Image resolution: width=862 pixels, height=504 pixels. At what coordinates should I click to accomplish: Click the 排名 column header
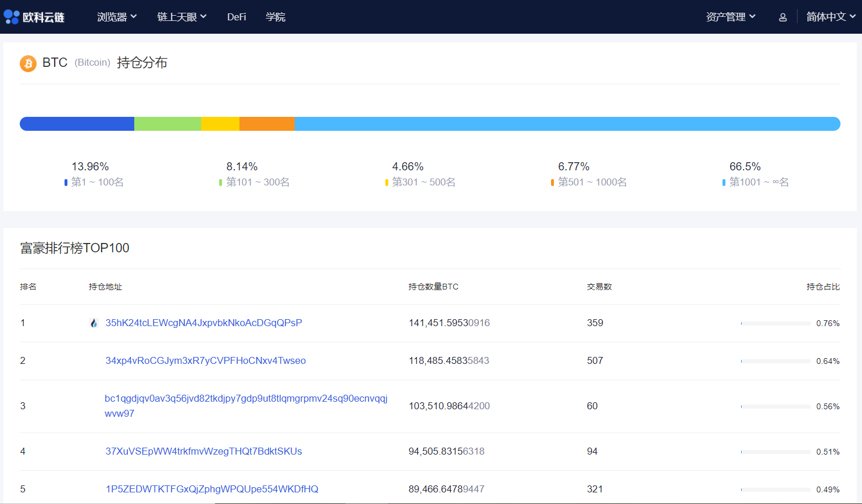tap(28, 287)
